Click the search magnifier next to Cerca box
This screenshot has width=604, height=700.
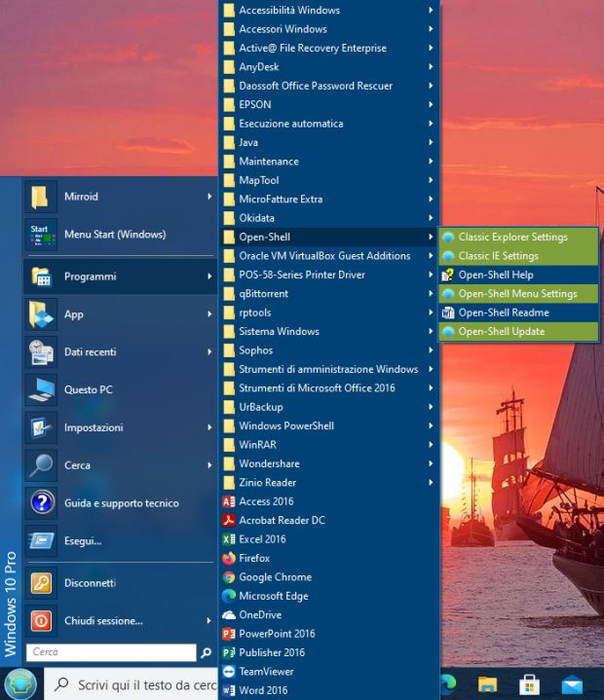coord(206,652)
